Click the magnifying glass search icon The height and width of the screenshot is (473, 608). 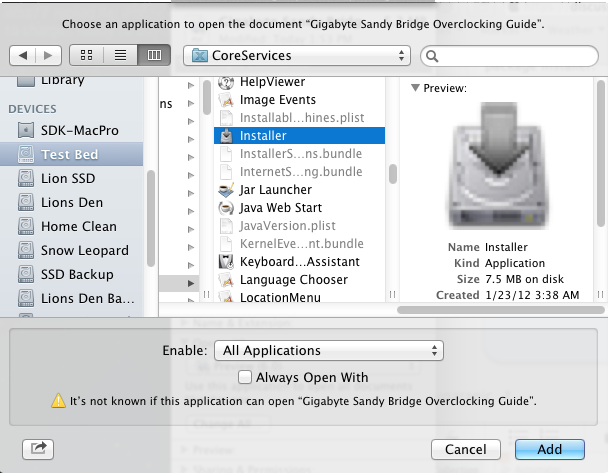(432, 57)
